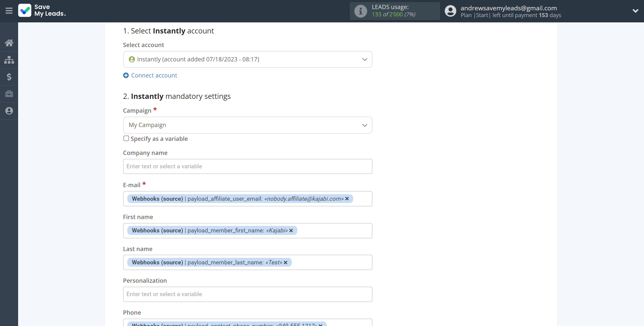Click the user avatar icon in header

click(x=450, y=11)
